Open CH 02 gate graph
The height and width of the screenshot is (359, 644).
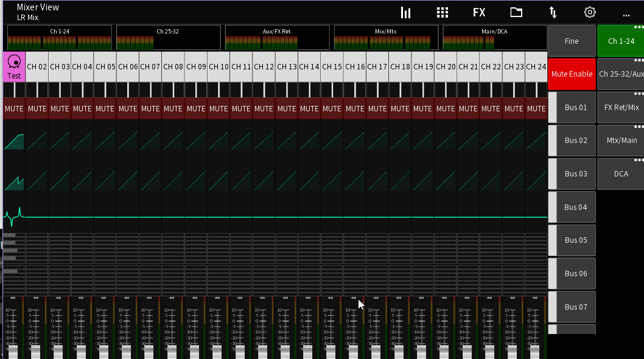(37, 141)
